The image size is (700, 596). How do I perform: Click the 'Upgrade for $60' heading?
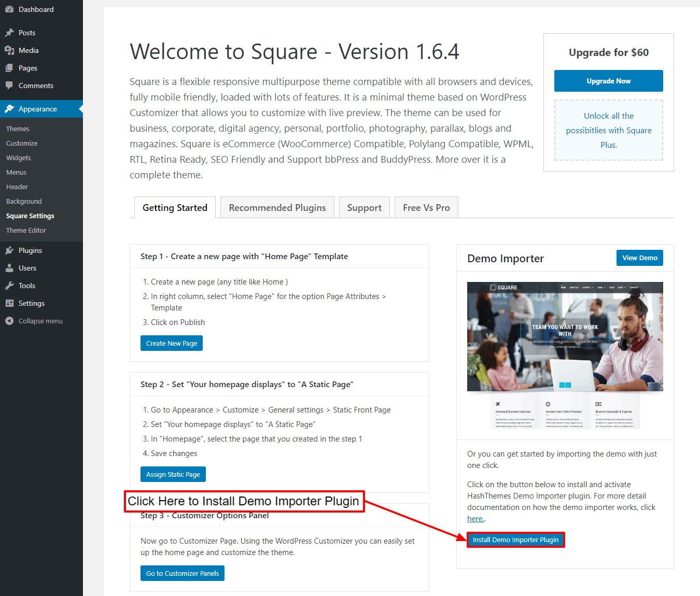pos(609,52)
